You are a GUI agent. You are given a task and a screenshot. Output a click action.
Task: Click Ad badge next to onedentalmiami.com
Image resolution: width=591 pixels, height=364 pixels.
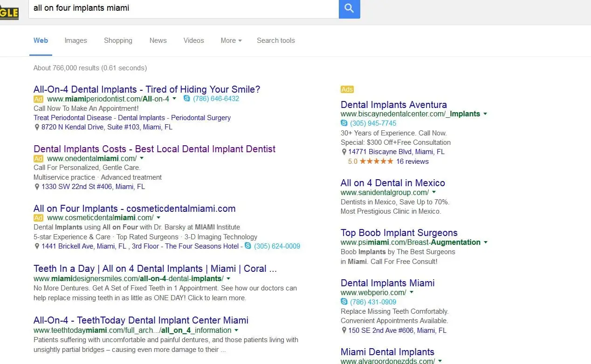point(38,159)
